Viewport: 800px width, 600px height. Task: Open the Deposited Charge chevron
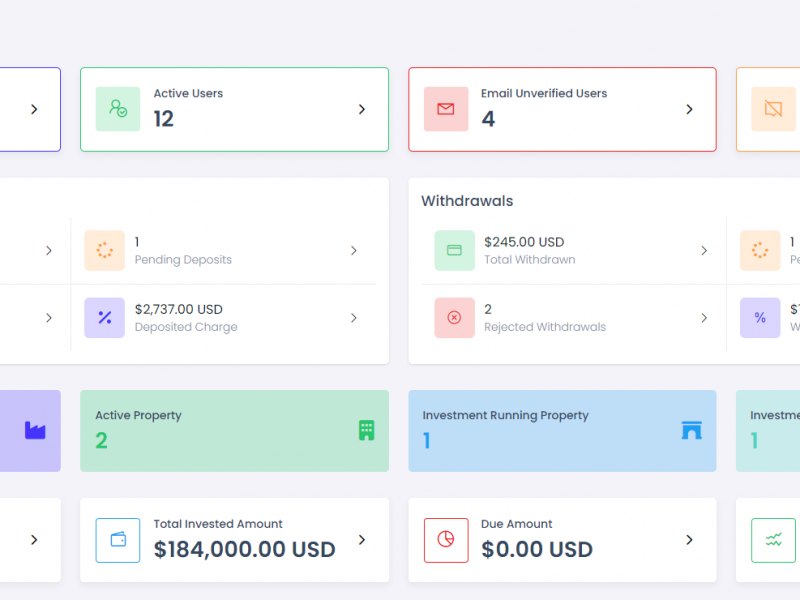coord(354,318)
